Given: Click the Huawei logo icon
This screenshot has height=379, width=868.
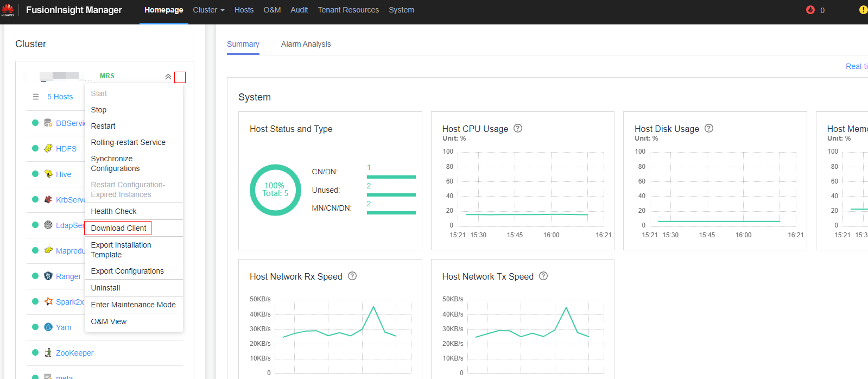Looking at the screenshot, I should click(x=8, y=10).
